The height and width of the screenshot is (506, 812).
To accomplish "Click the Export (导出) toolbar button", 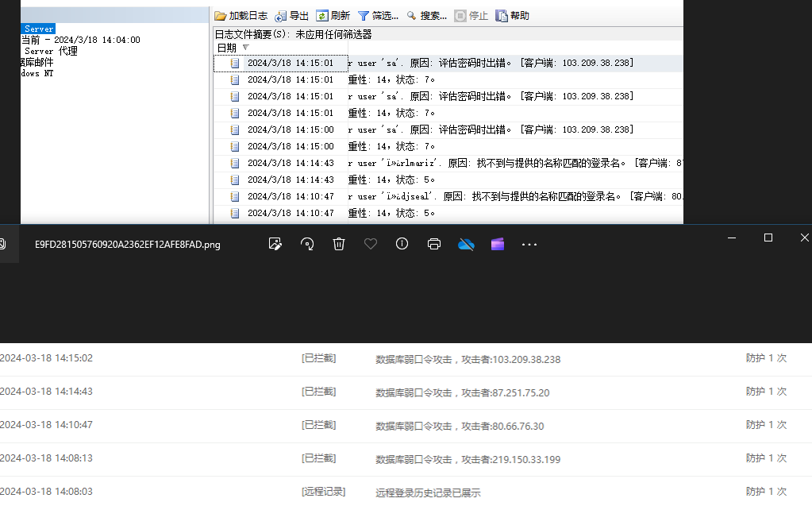I will [291, 16].
